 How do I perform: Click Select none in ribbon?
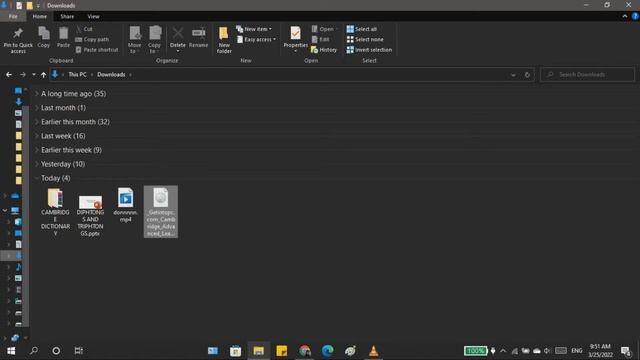(365, 40)
